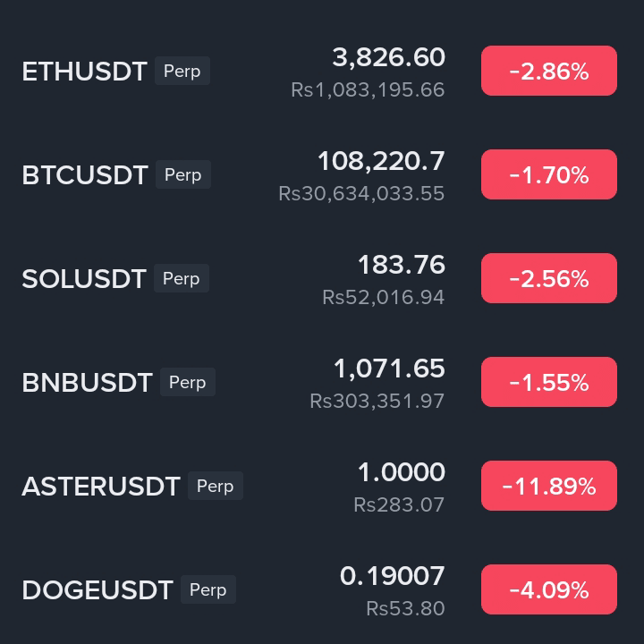The height and width of the screenshot is (644, 644).
Task: Select the ETHUSDT price 3,826.60
Action: pos(388,57)
